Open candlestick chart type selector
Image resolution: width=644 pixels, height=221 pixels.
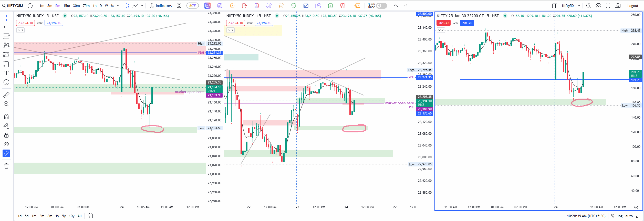[127, 6]
